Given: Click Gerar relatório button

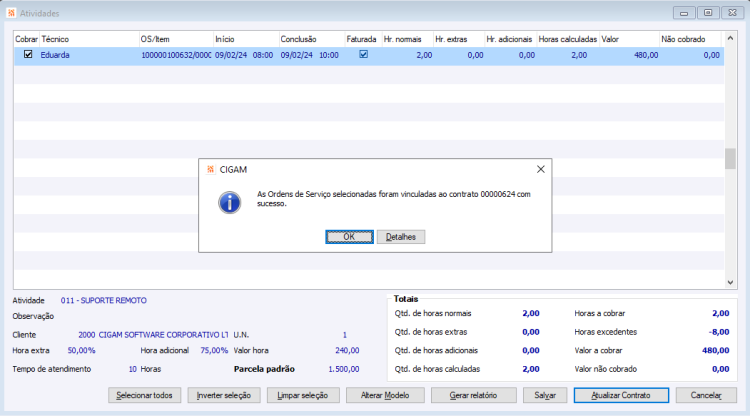Looking at the screenshot, I should [x=474, y=395].
